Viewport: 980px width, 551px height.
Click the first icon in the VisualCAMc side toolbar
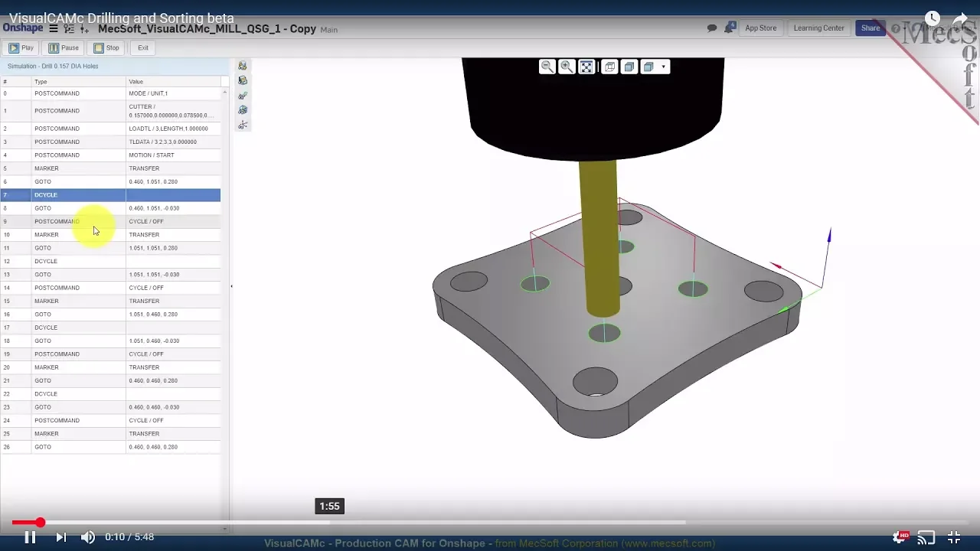point(243,66)
